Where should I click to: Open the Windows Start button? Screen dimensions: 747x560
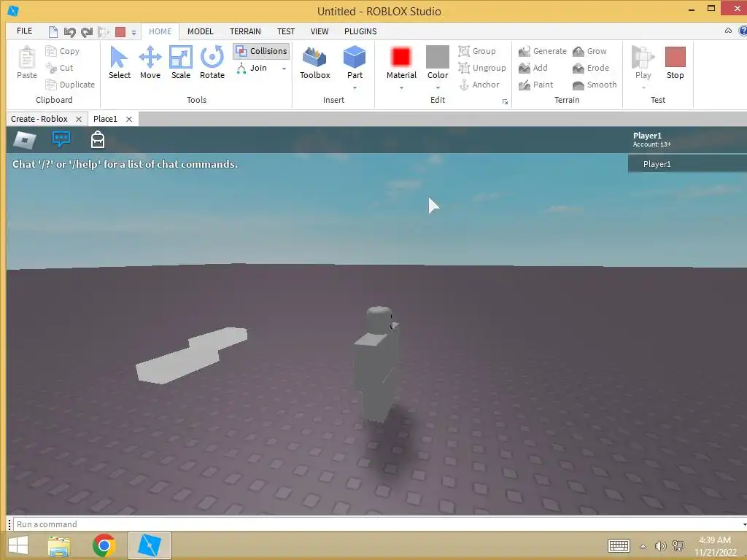pos(18,545)
